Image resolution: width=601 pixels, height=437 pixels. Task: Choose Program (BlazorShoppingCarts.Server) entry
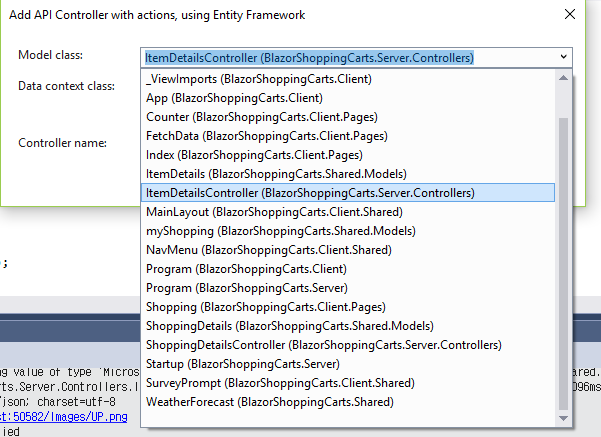click(x=348, y=288)
